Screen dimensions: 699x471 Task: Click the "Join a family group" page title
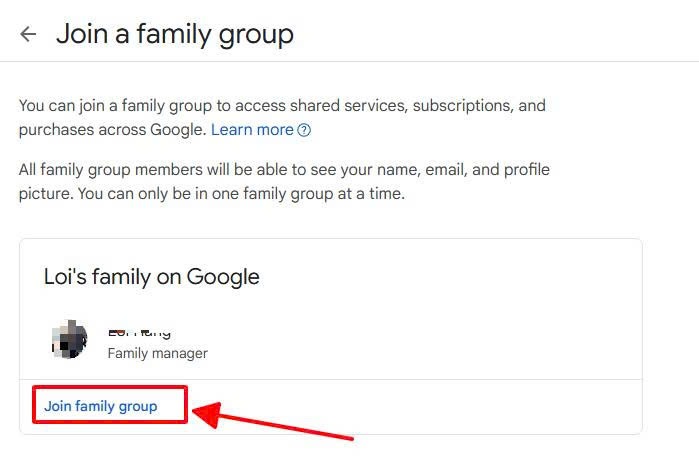point(175,34)
